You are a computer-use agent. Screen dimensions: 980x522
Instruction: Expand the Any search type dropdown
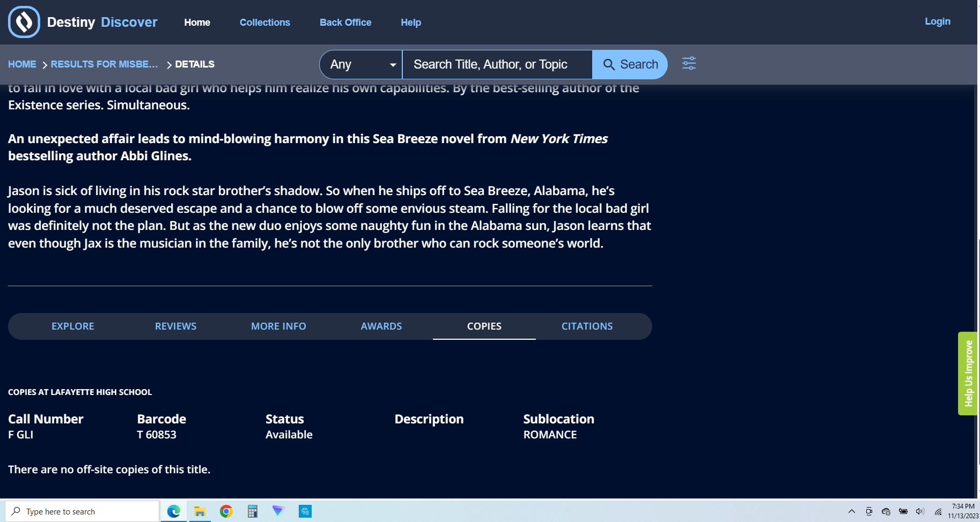361,64
